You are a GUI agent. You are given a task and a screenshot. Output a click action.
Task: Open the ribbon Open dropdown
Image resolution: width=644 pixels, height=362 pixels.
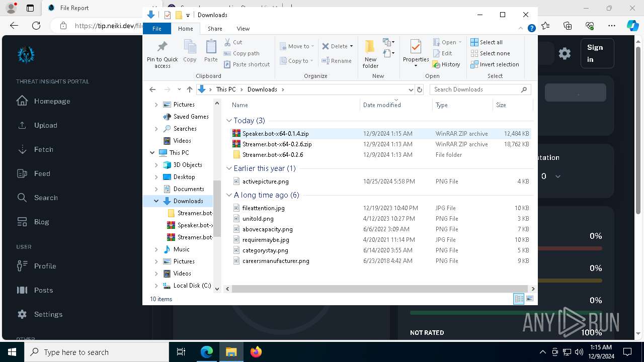tap(448, 42)
